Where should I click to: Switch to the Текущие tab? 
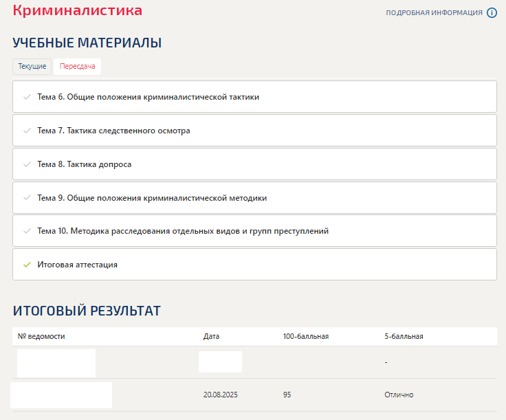tap(32, 67)
